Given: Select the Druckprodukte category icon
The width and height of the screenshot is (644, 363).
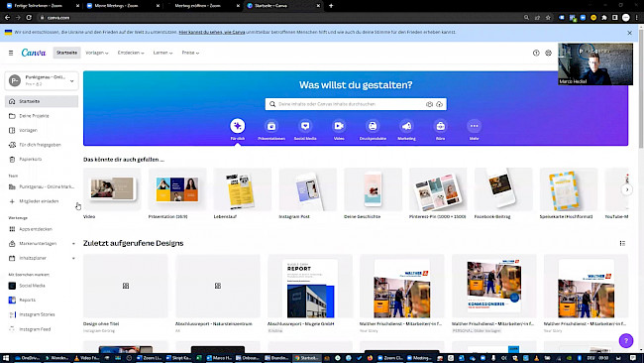Looking at the screenshot, I should pos(373,126).
